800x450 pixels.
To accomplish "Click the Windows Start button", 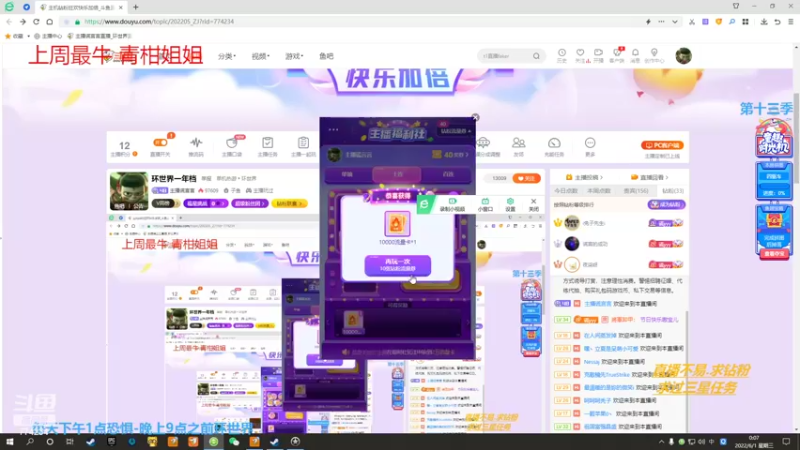I will [9, 442].
